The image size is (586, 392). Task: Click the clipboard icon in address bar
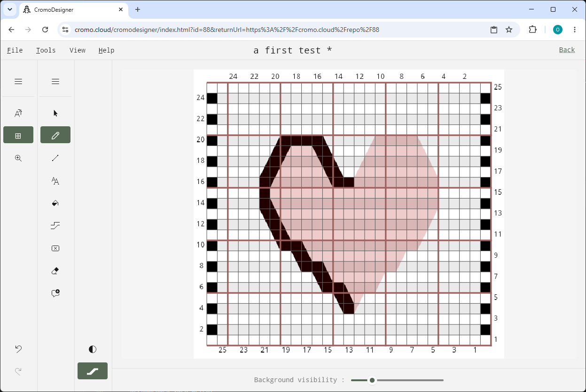click(x=494, y=30)
